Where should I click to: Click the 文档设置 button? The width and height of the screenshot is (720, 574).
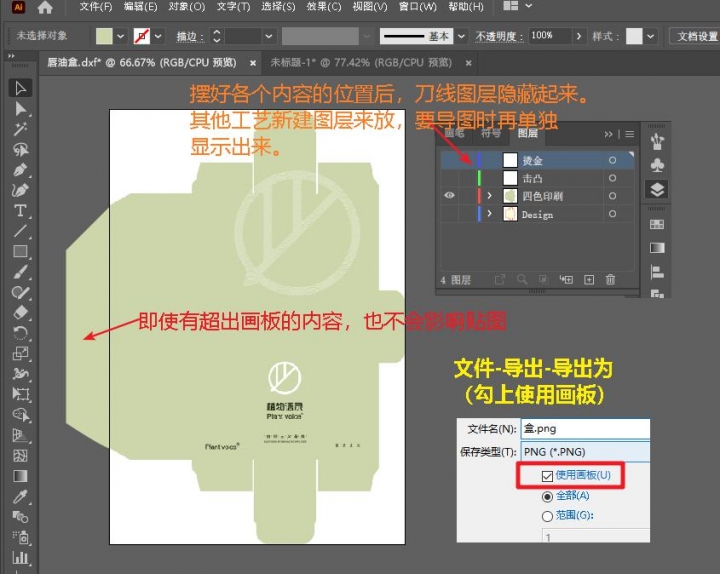coord(696,36)
